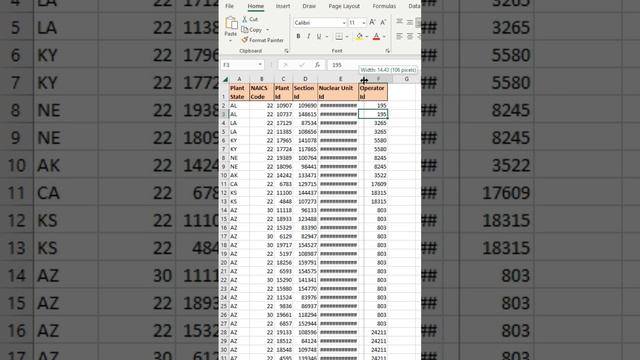640x360 pixels.
Task: Select the Plant Id header cell
Action: (x=283, y=92)
